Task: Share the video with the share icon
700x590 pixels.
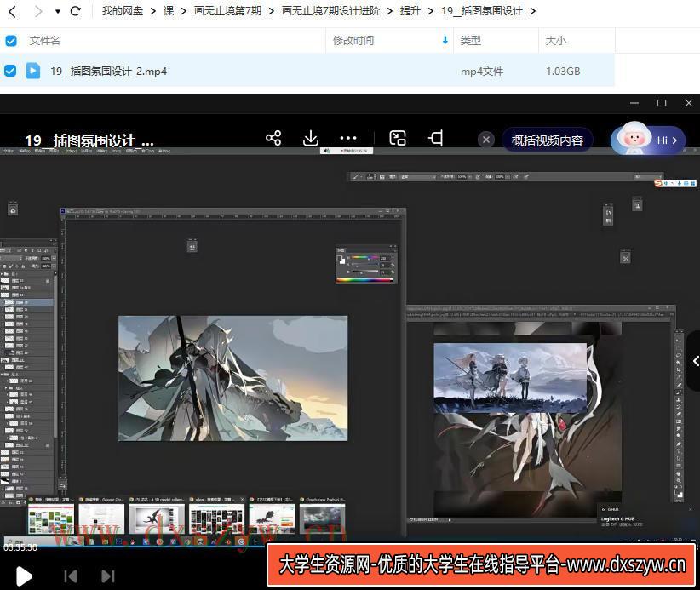Action: pos(273,138)
